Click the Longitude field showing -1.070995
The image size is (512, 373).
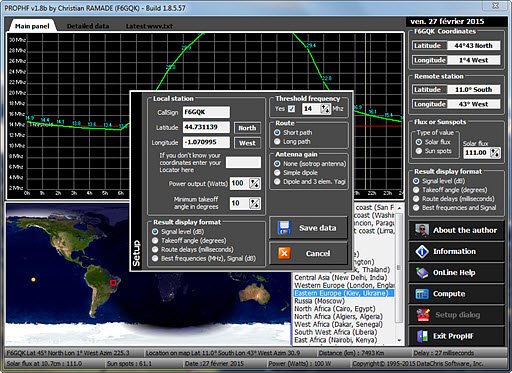click(206, 142)
